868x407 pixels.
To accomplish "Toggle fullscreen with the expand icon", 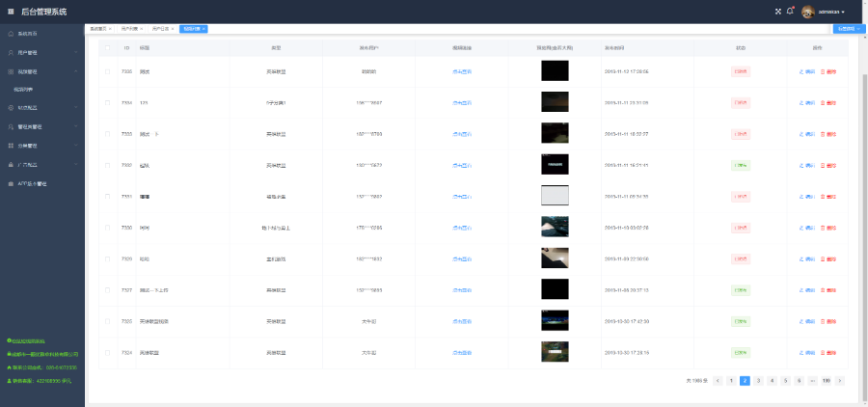I will pyautogui.click(x=777, y=12).
